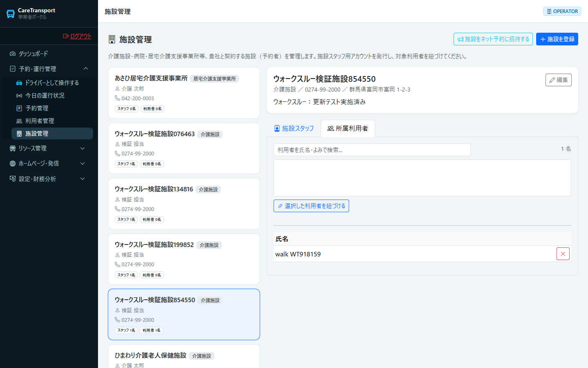This screenshot has height=368, width=588.
Task: Click the walk WT918159 row name
Action: click(x=298, y=254)
